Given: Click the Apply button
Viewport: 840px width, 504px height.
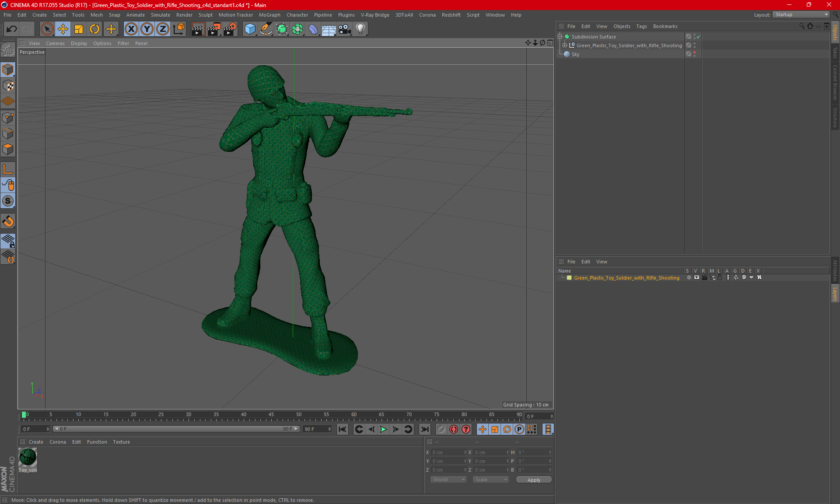Looking at the screenshot, I should [534, 480].
